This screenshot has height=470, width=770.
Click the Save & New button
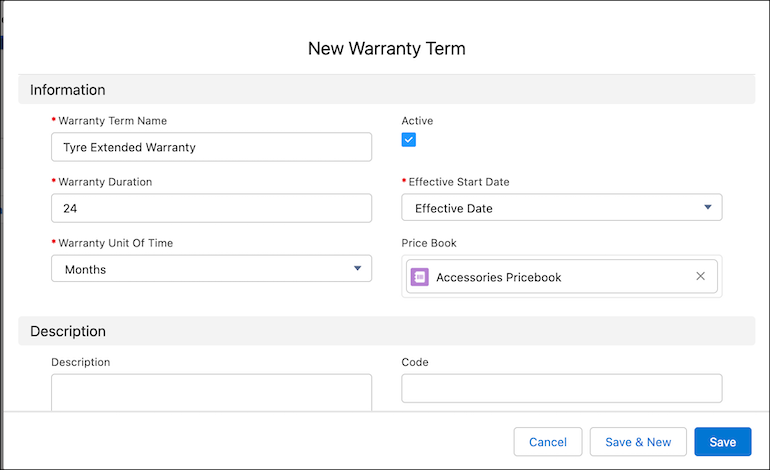point(638,442)
